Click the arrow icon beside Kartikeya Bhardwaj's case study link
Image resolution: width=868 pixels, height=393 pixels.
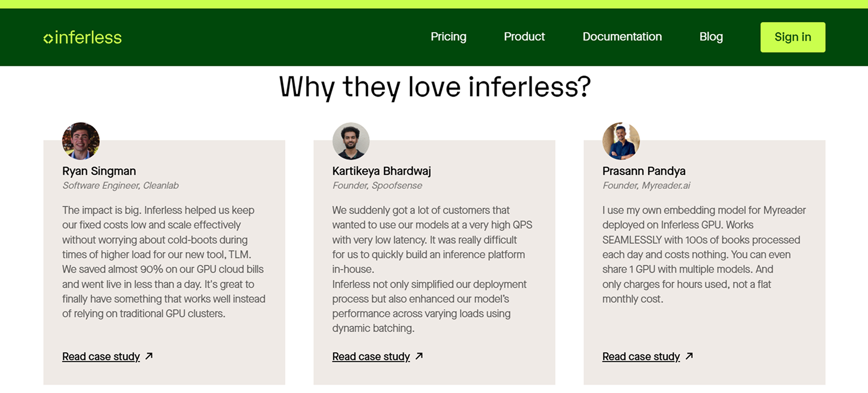coord(419,356)
